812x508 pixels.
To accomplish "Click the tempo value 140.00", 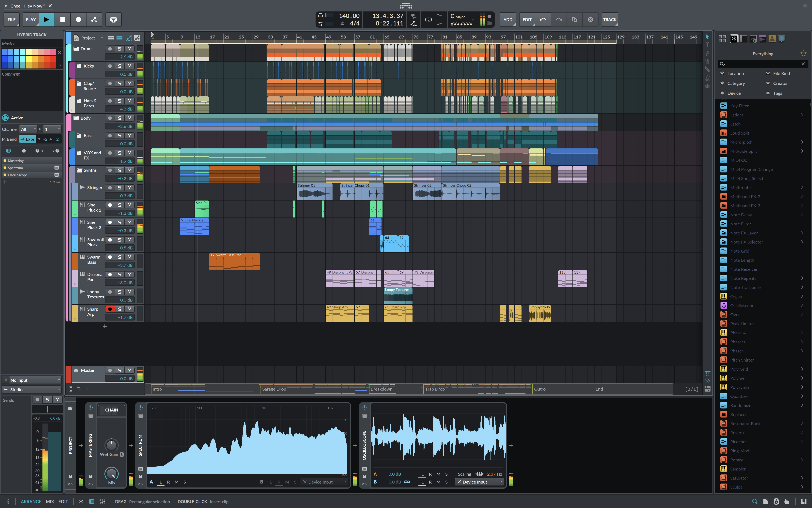I will (349, 16).
